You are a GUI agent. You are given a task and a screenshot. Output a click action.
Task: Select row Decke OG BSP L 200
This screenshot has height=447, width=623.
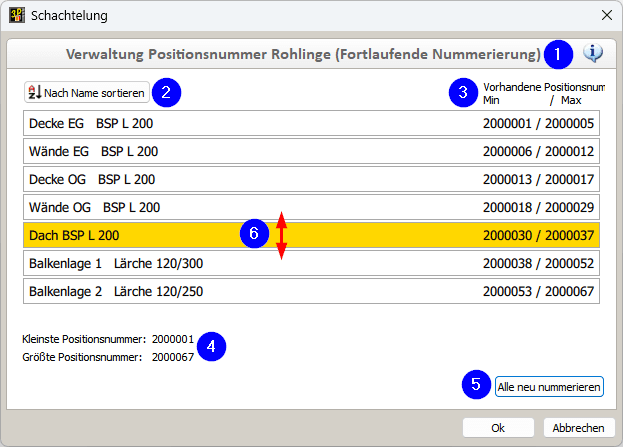point(311,179)
